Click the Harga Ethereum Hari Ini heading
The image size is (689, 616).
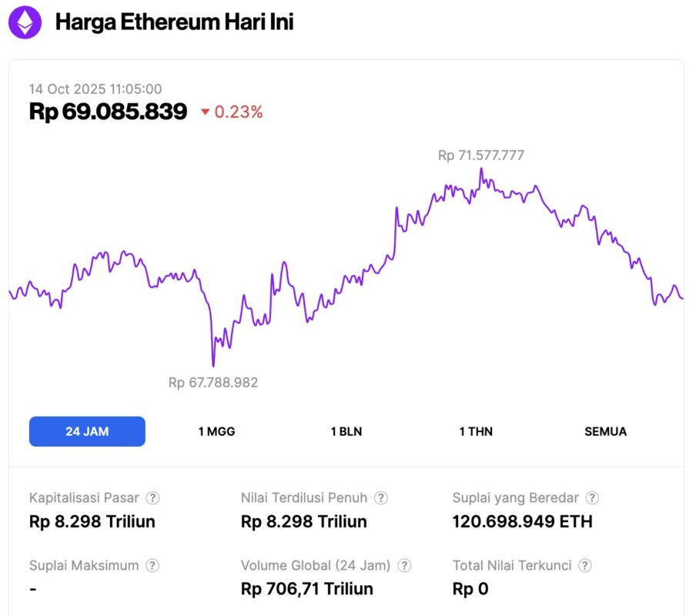(x=174, y=22)
